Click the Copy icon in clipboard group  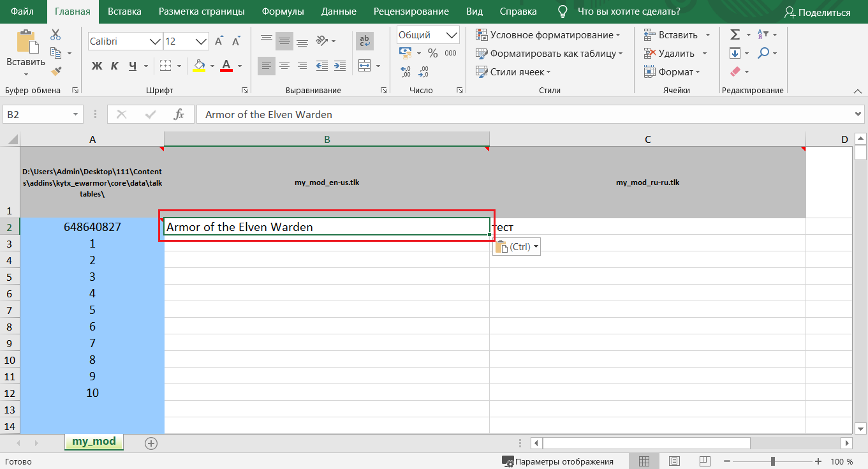coord(55,53)
